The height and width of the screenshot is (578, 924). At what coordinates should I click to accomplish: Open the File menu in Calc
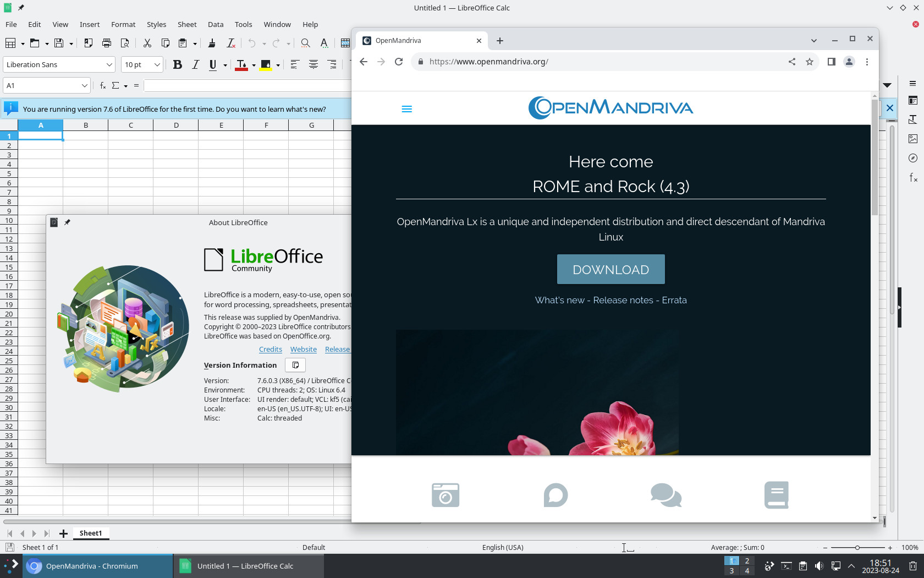11,24
